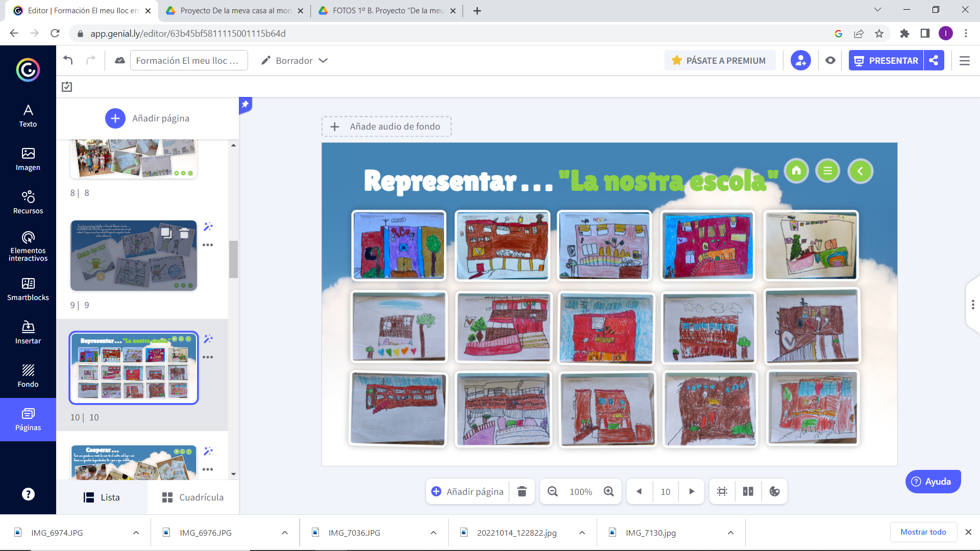Delete page using trash icon

click(522, 491)
